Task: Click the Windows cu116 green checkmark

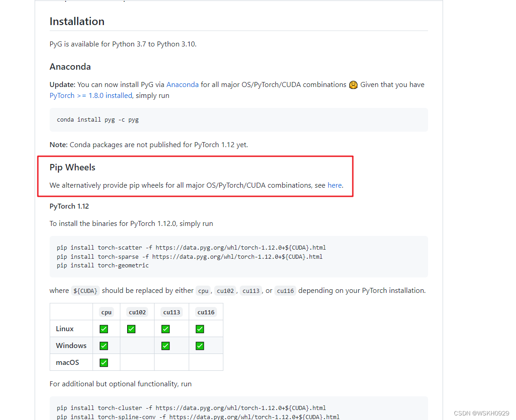Action: pos(200,346)
